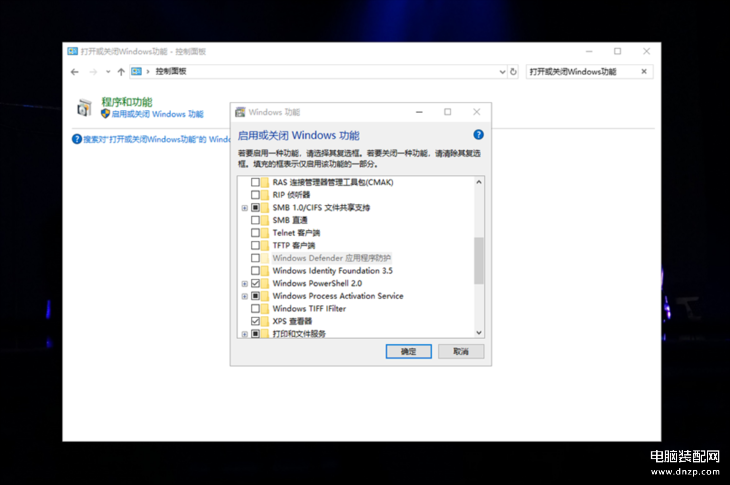
Task: Click the Control Panel icon in the address bar
Action: (x=136, y=71)
